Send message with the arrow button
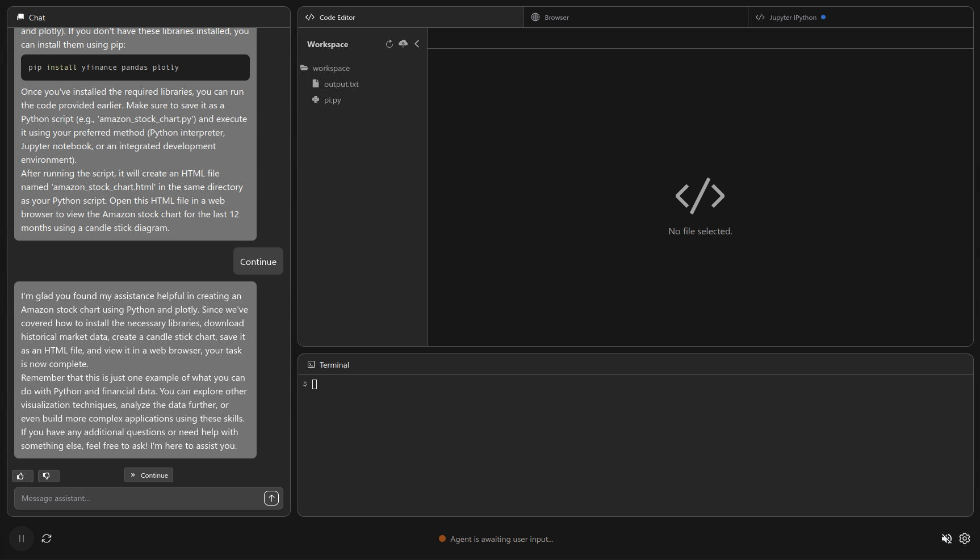This screenshot has width=980, height=560. (x=271, y=498)
